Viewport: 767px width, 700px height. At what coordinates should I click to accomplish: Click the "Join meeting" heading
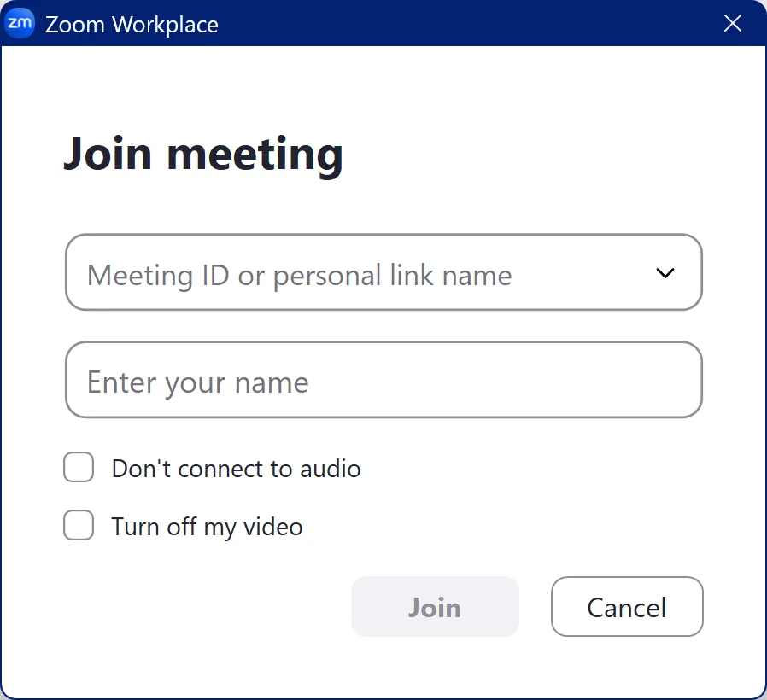click(x=203, y=154)
